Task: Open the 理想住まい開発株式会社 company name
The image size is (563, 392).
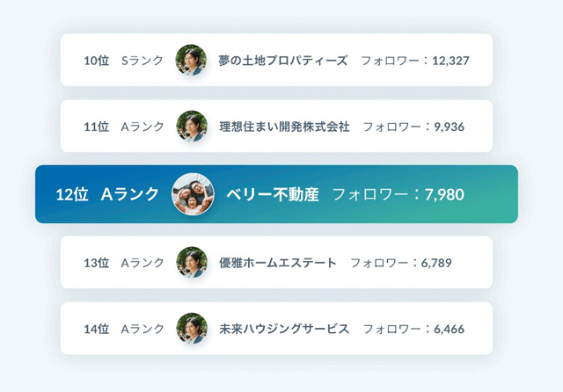Action: click(284, 127)
